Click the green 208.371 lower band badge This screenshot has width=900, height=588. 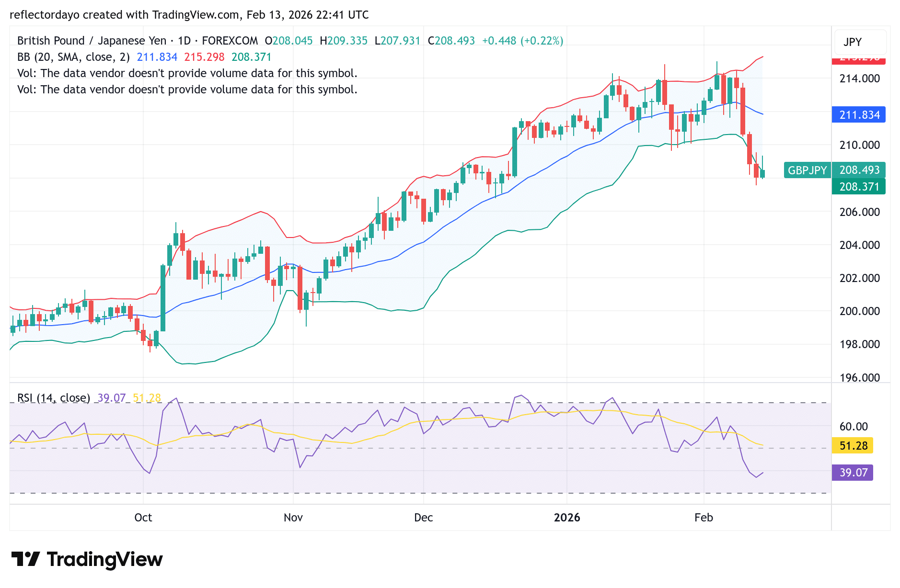point(858,187)
